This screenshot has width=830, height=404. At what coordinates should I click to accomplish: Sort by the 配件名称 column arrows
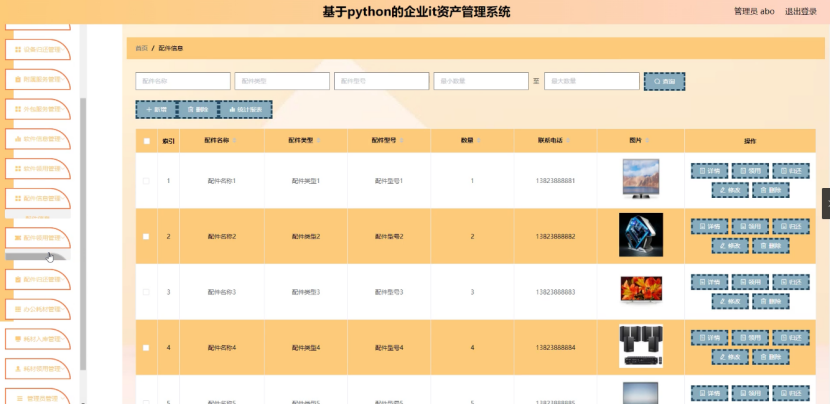pyautogui.click(x=234, y=141)
